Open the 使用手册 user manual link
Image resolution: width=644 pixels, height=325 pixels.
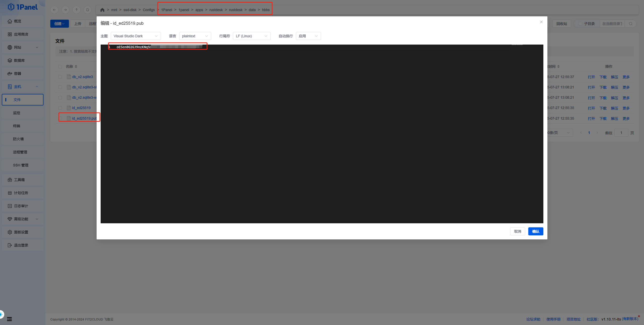(x=553, y=319)
